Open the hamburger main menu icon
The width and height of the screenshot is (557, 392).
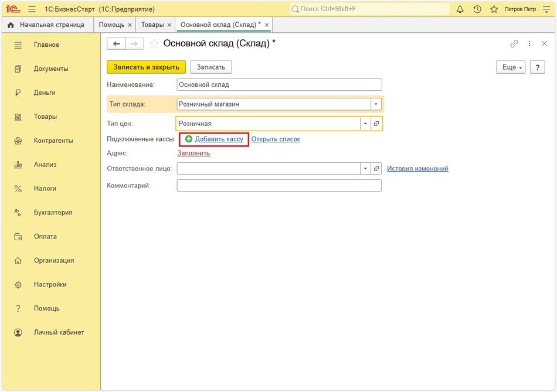pyautogui.click(x=32, y=9)
